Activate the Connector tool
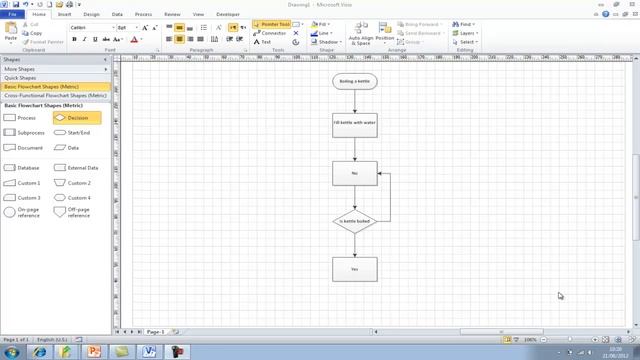The width and height of the screenshot is (640, 360). pyautogui.click(x=270, y=33)
